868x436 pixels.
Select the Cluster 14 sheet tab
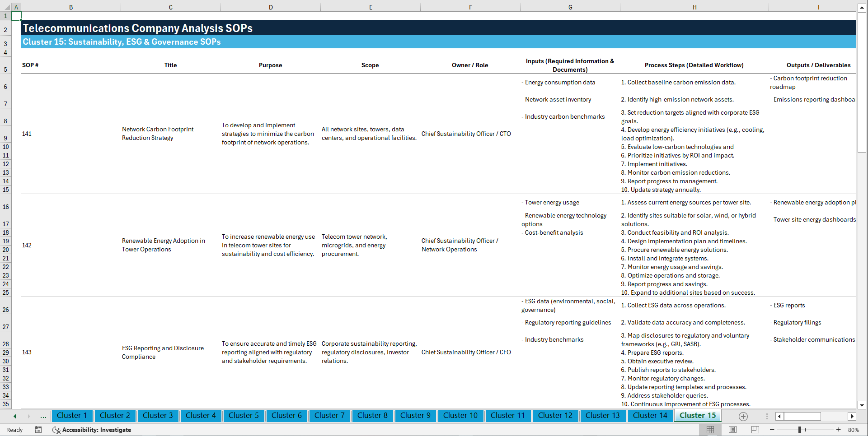point(650,416)
